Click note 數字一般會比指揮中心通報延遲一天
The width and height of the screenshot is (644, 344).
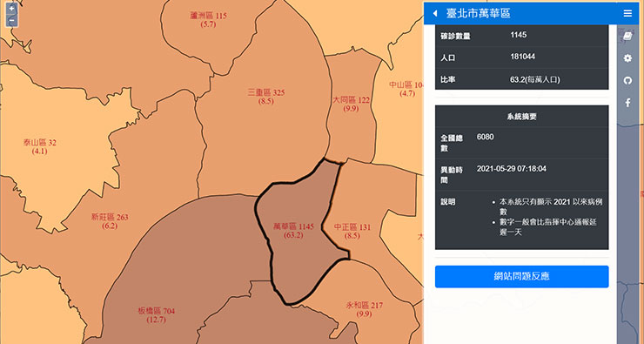(548, 227)
